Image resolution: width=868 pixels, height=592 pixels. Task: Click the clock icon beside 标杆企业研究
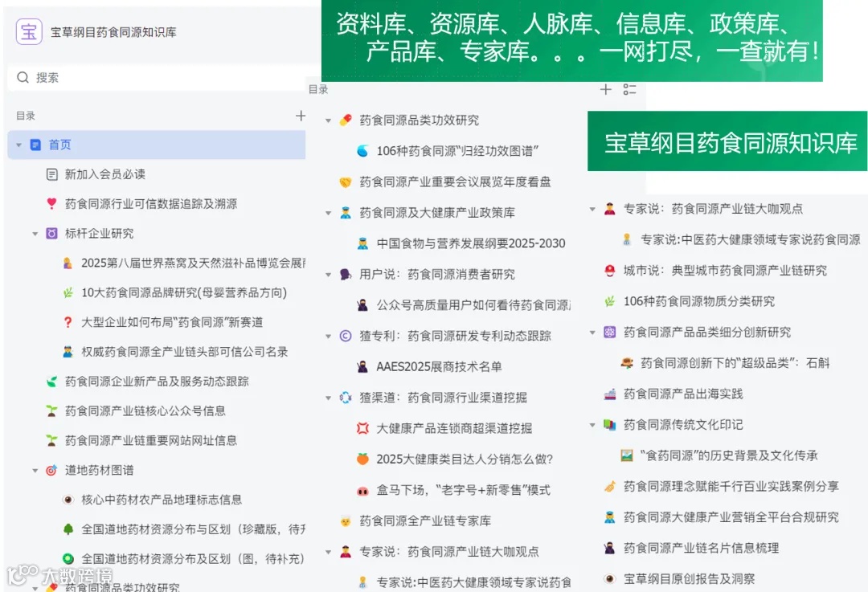pyautogui.click(x=51, y=234)
